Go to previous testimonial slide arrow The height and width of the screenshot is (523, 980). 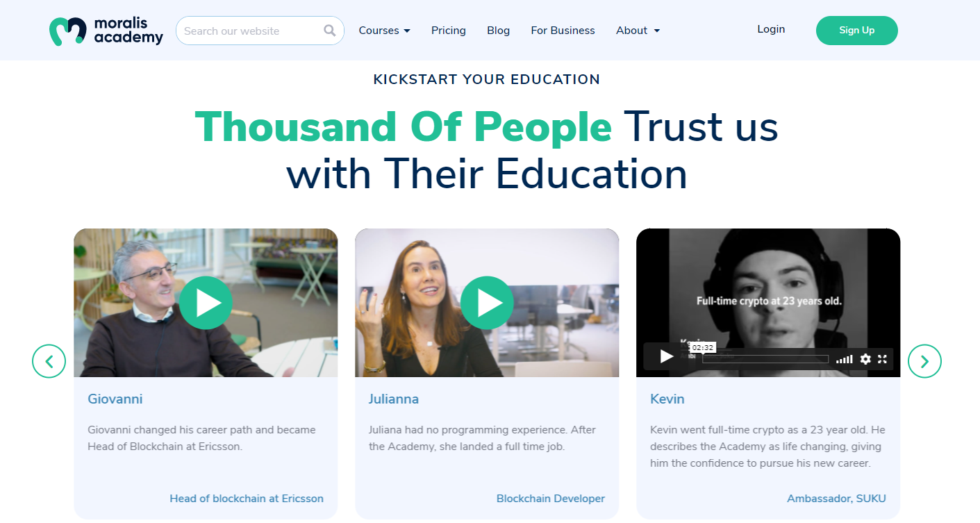click(49, 361)
